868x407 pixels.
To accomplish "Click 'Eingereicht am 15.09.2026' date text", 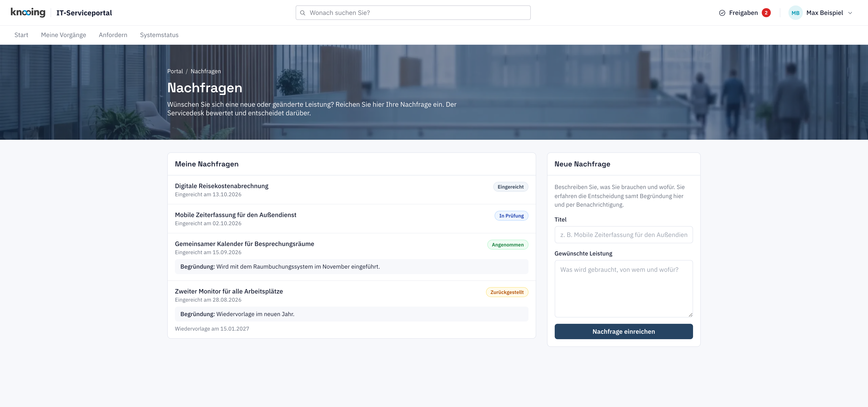I will 208,252.
